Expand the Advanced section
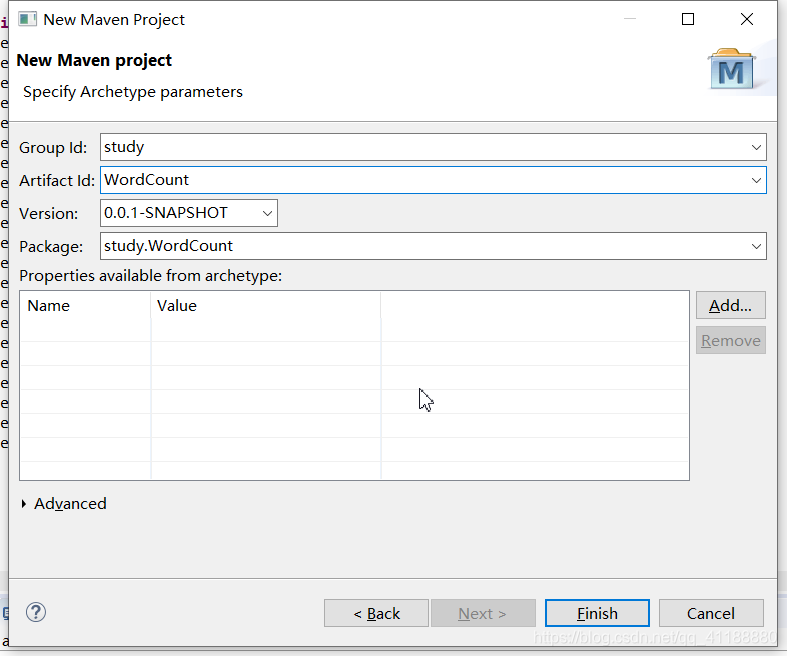The width and height of the screenshot is (787, 656). pyautogui.click(x=24, y=503)
